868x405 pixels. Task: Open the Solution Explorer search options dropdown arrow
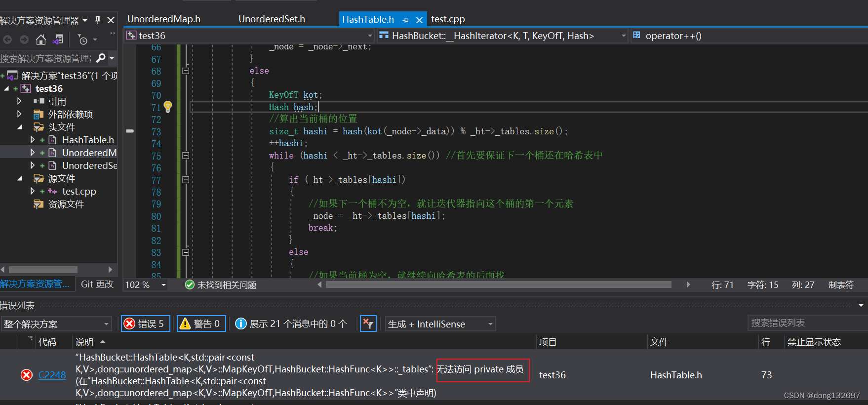pyautogui.click(x=112, y=58)
